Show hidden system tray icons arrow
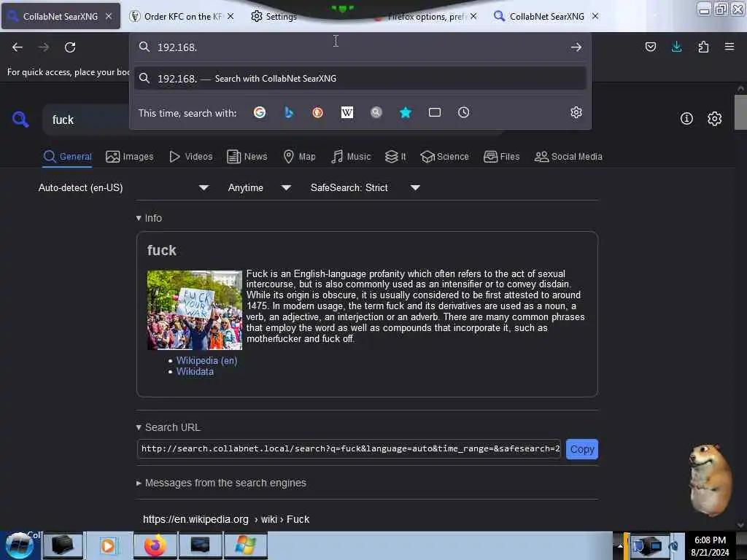Screen dimensions: 747x560 (x=620, y=545)
